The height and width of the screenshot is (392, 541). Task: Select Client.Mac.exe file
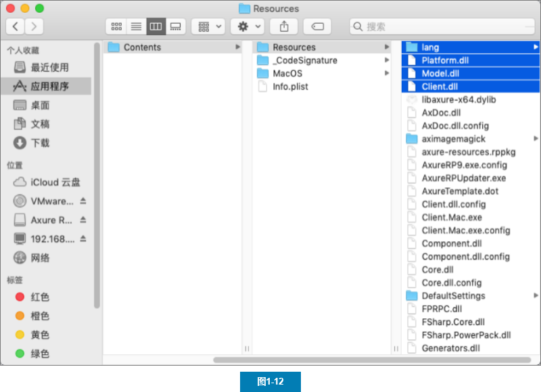pyautogui.click(x=471, y=218)
